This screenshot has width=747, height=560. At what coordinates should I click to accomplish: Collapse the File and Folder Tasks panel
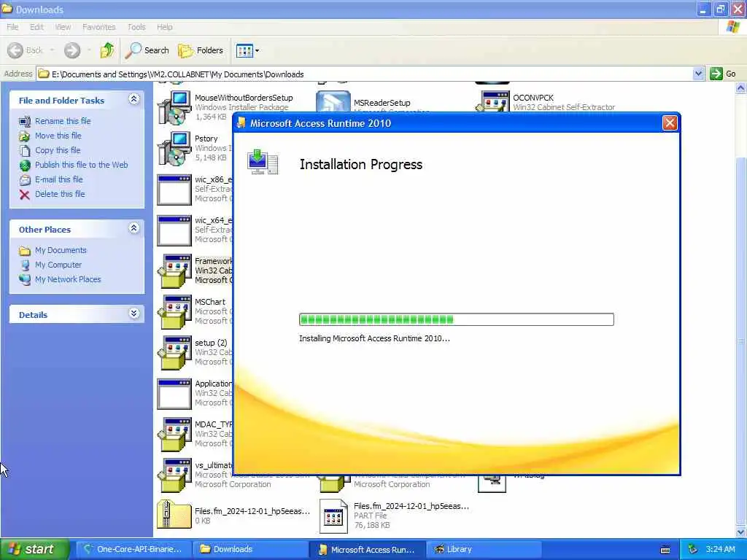[x=134, y=99]
